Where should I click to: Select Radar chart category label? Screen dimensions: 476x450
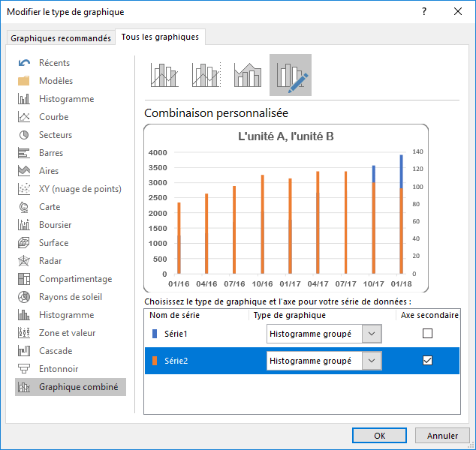[50, 261]
